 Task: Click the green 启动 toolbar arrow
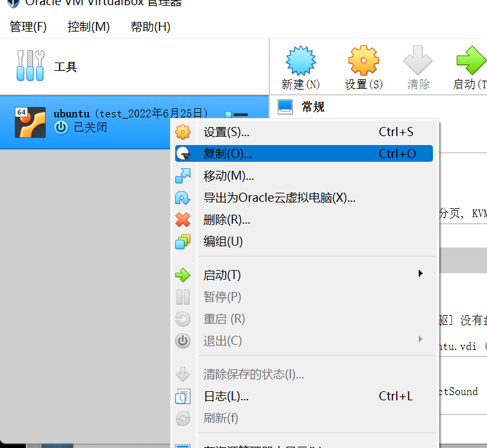point(471,60)
